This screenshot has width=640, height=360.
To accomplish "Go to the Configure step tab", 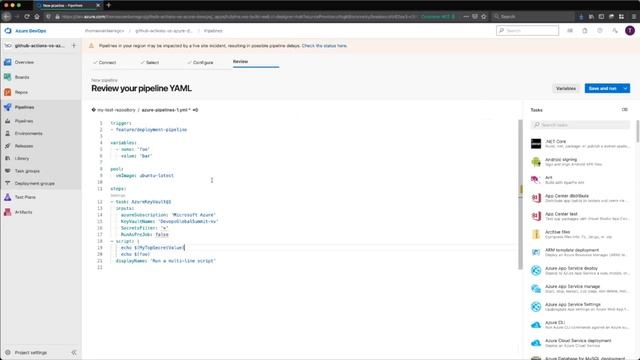I will [x=200, y=62].
